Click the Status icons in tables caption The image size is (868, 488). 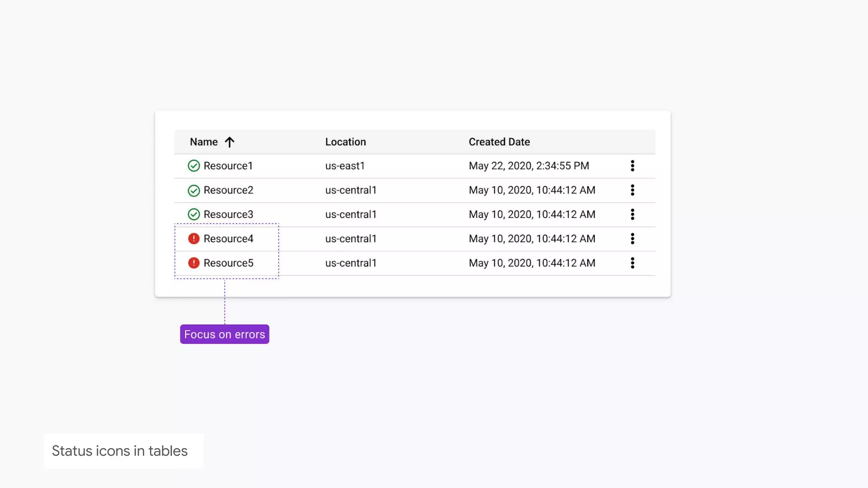(120, 451)
